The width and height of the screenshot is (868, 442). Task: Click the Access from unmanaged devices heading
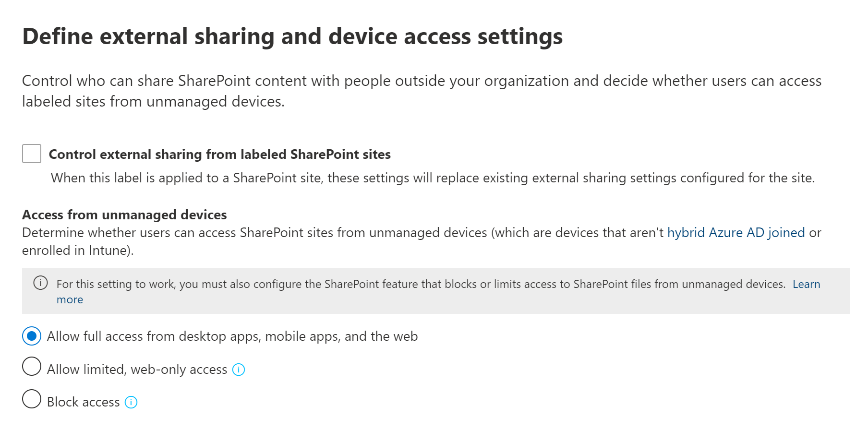[x=124, y=215]
